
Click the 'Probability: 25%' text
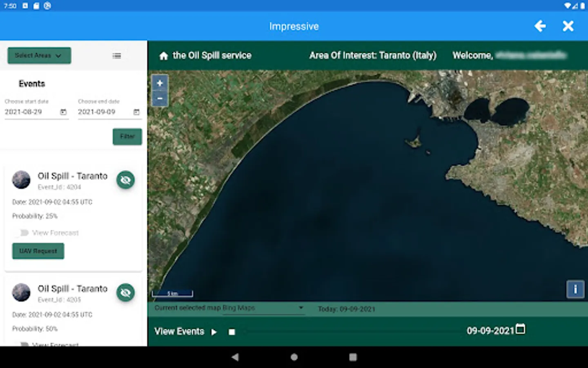[x=35, y=216]
